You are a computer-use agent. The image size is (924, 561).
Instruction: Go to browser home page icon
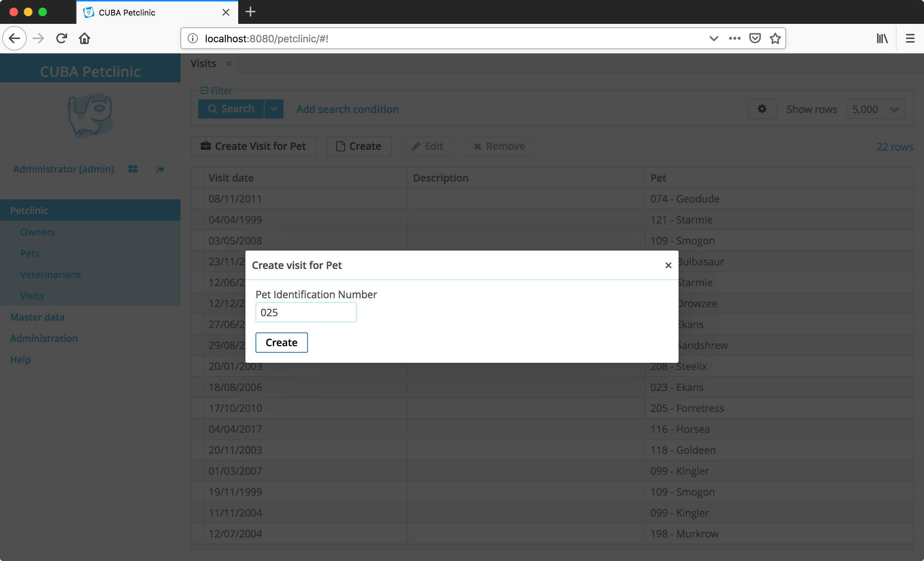point(84,38)
